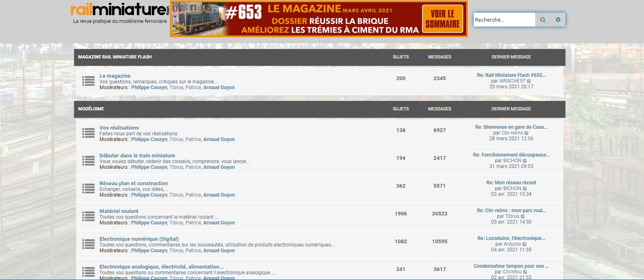Click moderator Philippe Cousyn in Le magazine row
Screen dimensions: 644x280
click(x=149, y=87)
